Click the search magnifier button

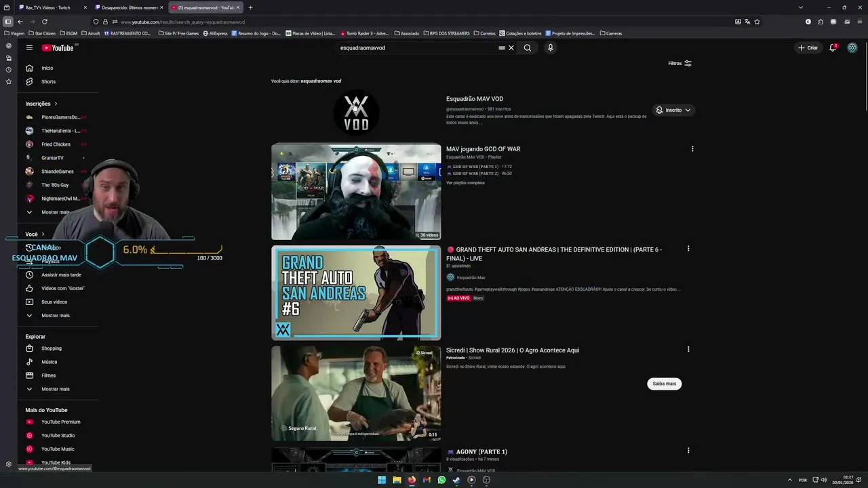[528, 47]
